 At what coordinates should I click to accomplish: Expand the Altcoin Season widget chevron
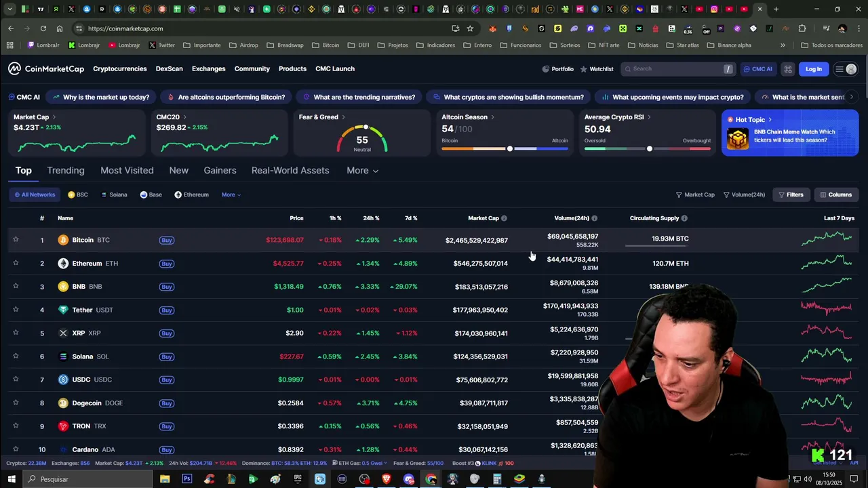coord(492,117)
